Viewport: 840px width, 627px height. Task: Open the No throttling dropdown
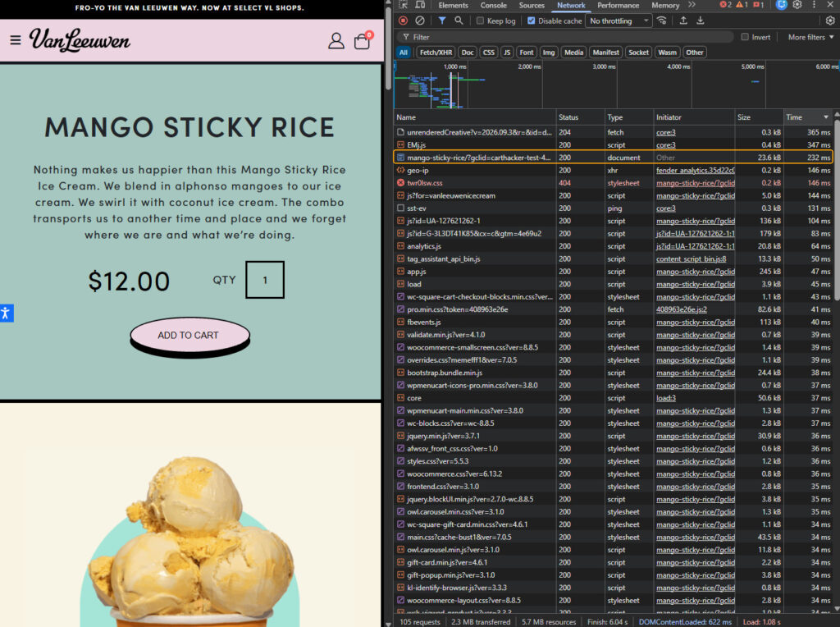click(619, 21)
